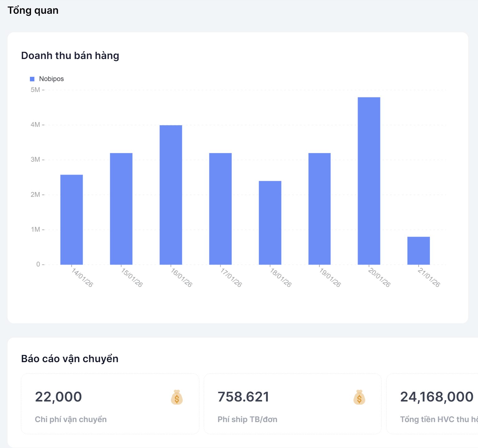This screenshot has width=478, height=448.
Task: Select the chart bar for 14/01/26
Action: 71,219
